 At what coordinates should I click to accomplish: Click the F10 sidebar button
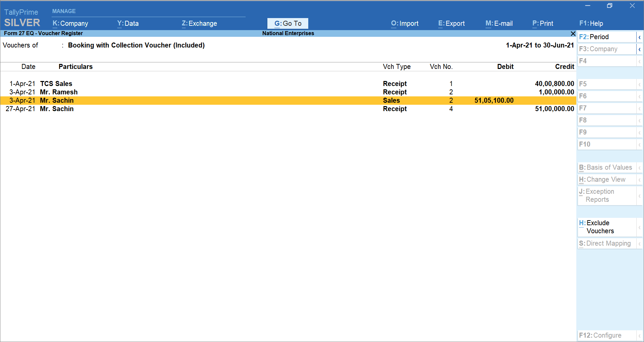point(607,144)
